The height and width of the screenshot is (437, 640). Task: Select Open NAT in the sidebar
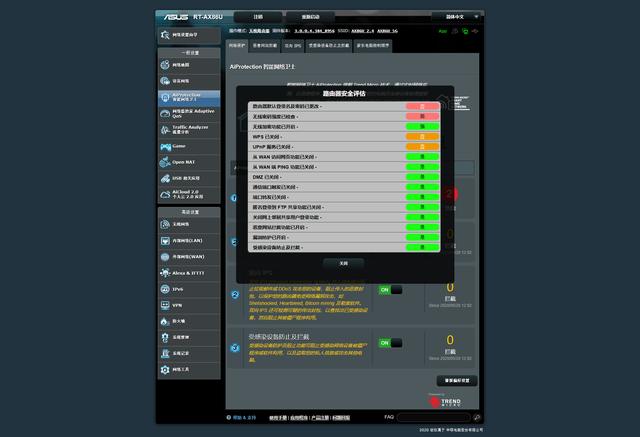coord(189,162)
